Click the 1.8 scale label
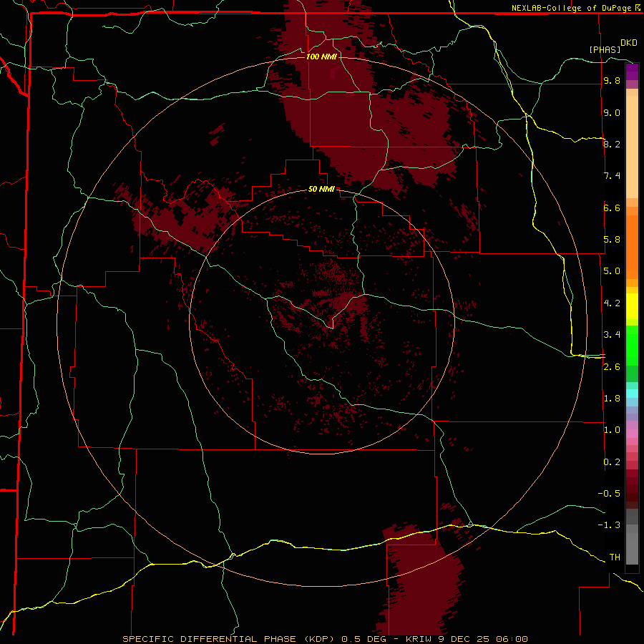644x644 pixels. coord(612,399)
